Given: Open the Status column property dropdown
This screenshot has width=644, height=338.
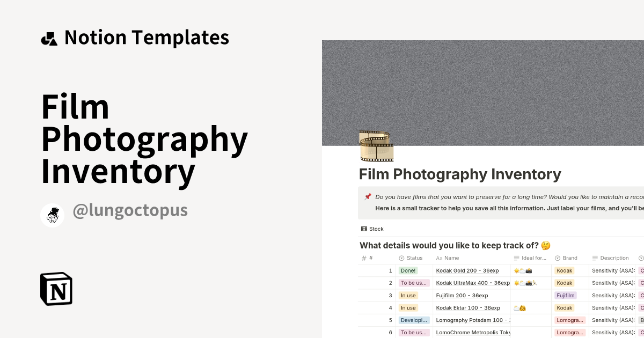Looking at the screenshot, I should coord(401,258).
